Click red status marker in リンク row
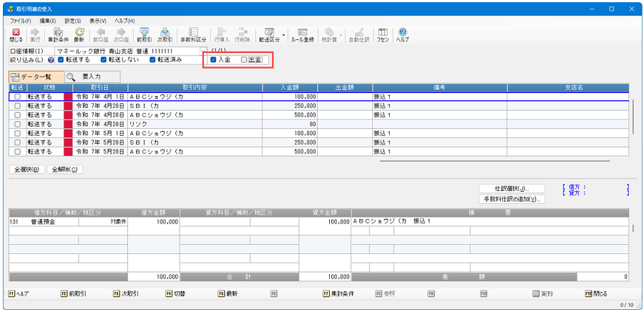Screen dimensions: 644x312 [x=68, y=124]
